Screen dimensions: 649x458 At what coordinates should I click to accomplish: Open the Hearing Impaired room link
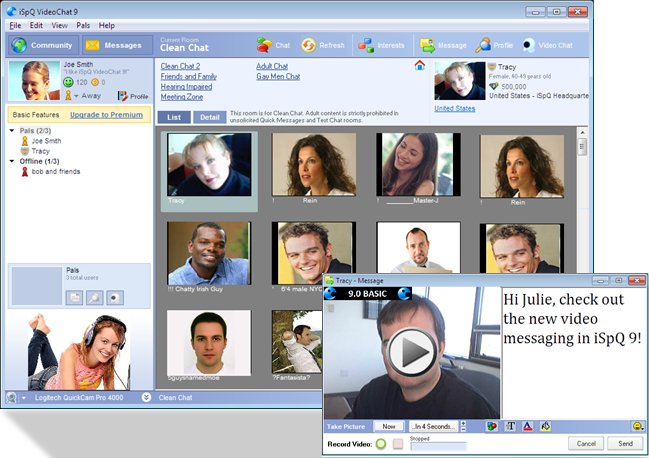point(186,87)
